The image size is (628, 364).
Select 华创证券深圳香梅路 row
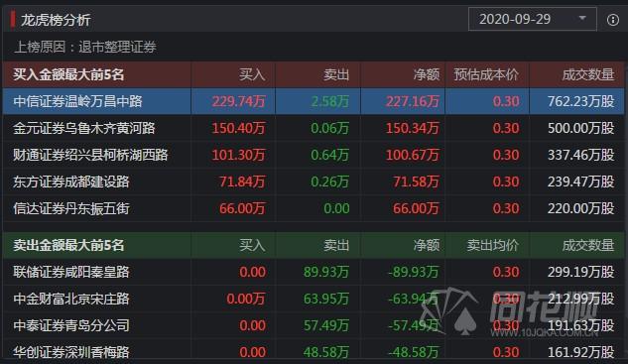coord(314,351)
